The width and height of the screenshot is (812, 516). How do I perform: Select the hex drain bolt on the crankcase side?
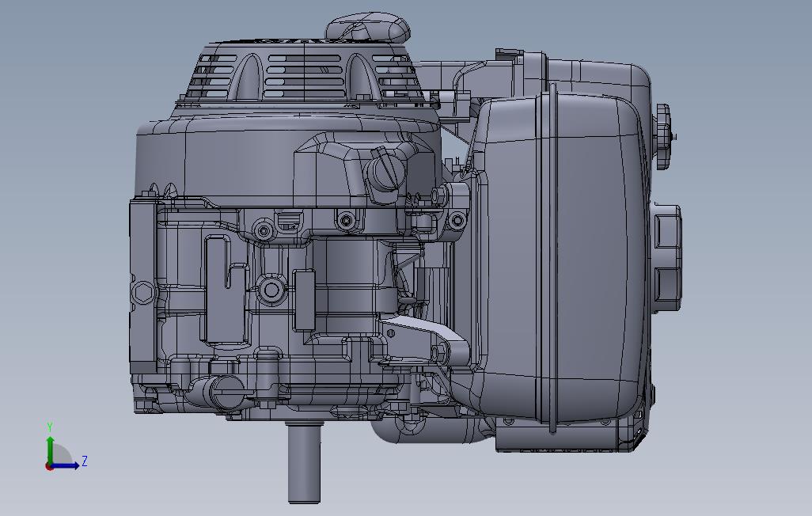click(x=142, y=294)
